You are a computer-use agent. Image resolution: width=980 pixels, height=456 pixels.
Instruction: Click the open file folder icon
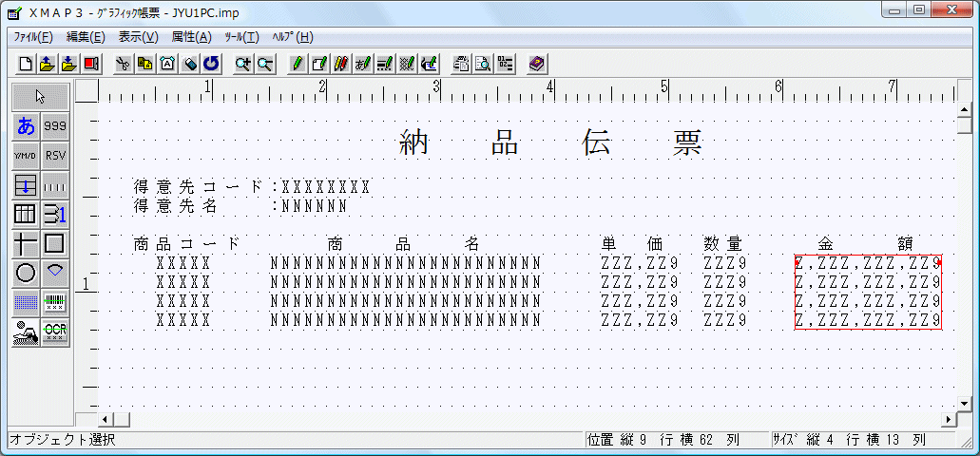click(48, 63)
